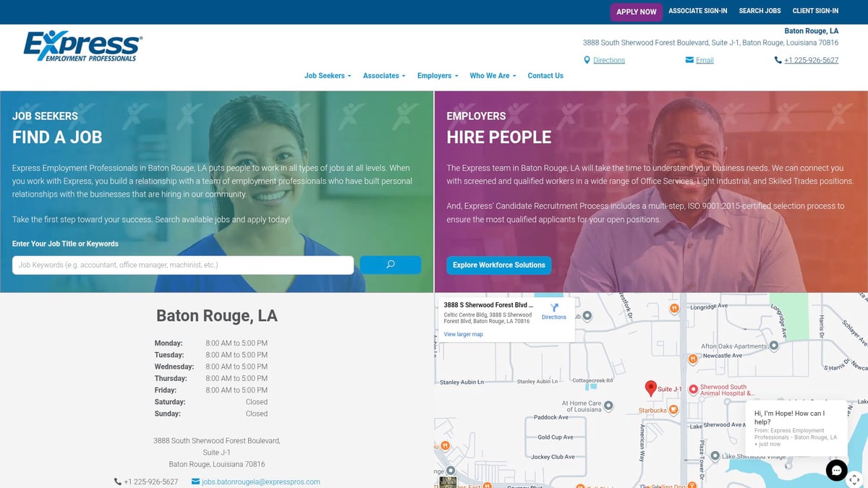Open the Who We Are dropdown
This screenshot has width=868, height=488.
(492, 75)
